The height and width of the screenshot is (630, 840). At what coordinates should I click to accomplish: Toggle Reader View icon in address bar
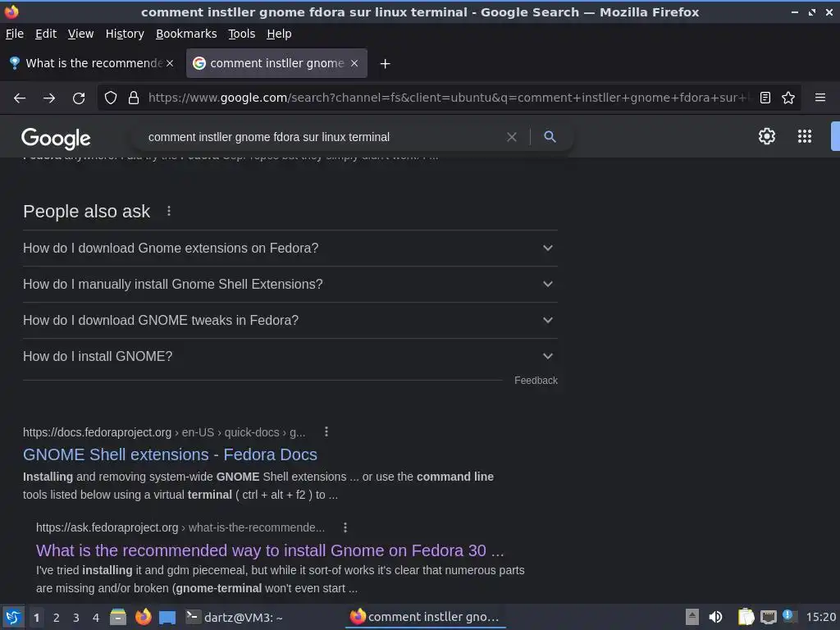(x=765, y=98)
